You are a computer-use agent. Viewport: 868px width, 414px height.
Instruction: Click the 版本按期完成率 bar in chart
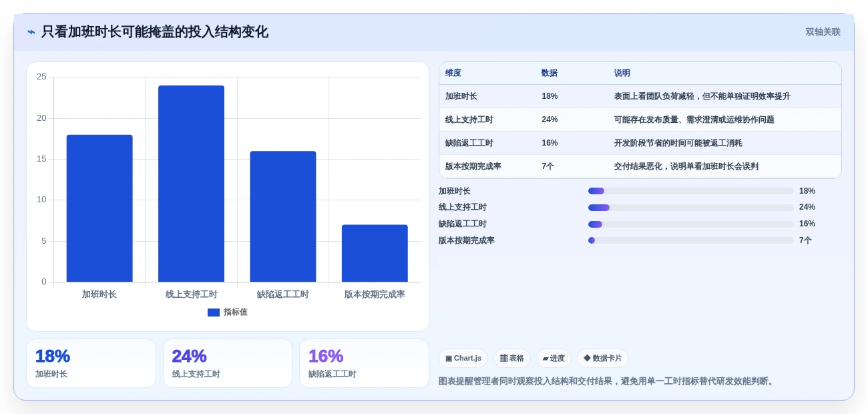coord(375,253)
